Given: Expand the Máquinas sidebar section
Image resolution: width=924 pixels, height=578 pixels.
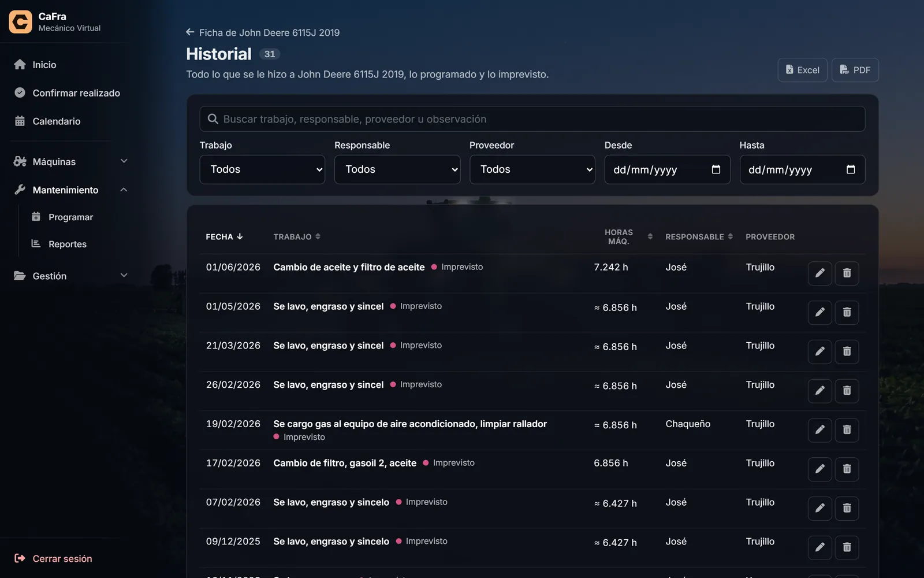Looking at the screenshot, I should click(x=70, y=162).
